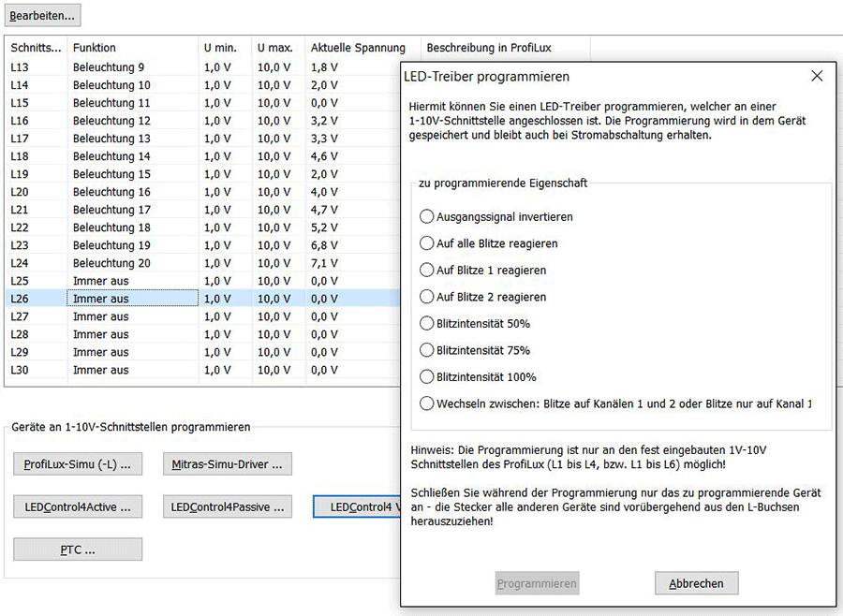Select the L20 Beleuchtung 16 row
843x616 pixels.
tap(131, 192)
